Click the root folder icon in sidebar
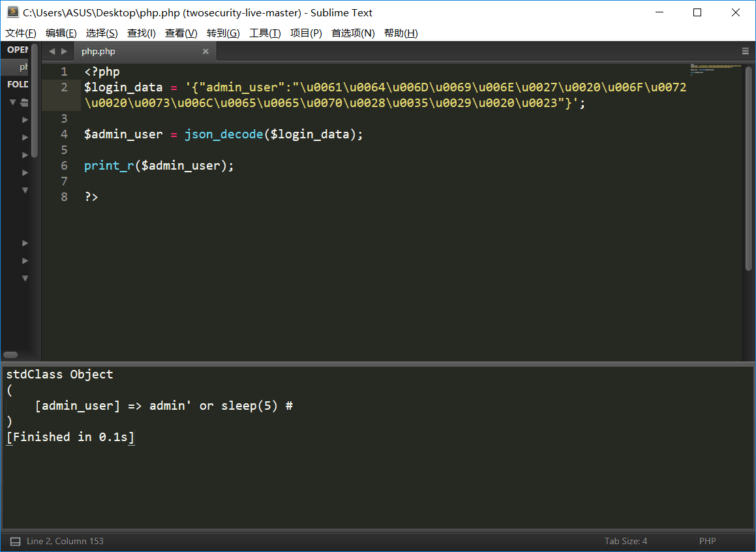The image size is (756, 552). [x=25, y=102]
